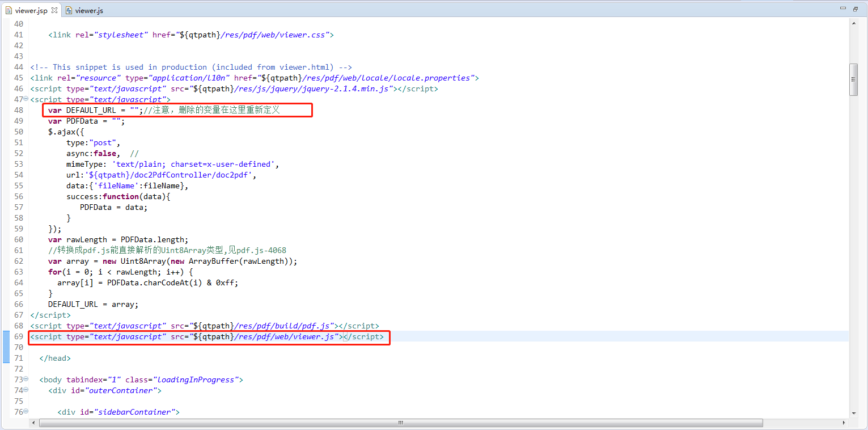Viewport: 868px width, 430px height.
Task: Click the jquery-2.1.4.min.js script line
Action: coord(234,88)
